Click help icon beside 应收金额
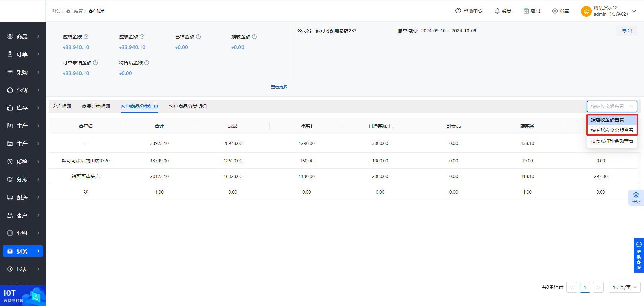The image size is (644, 306). [x=142, y=37]
